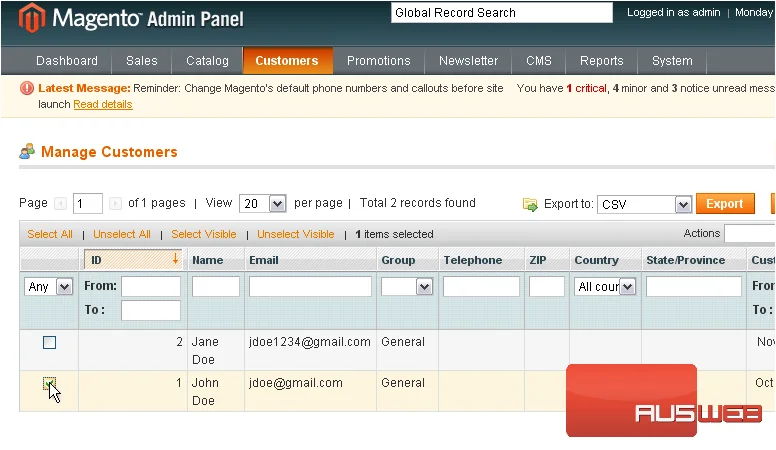The width and height of the screenshot is (776, 450).
Task: Click the export folder icon
Action: pos(530,204)
